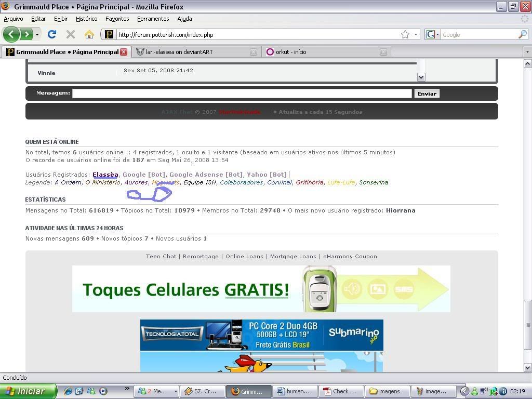
Task: Open the Windows Iniciar start button
Action: [x=29, y=391]
